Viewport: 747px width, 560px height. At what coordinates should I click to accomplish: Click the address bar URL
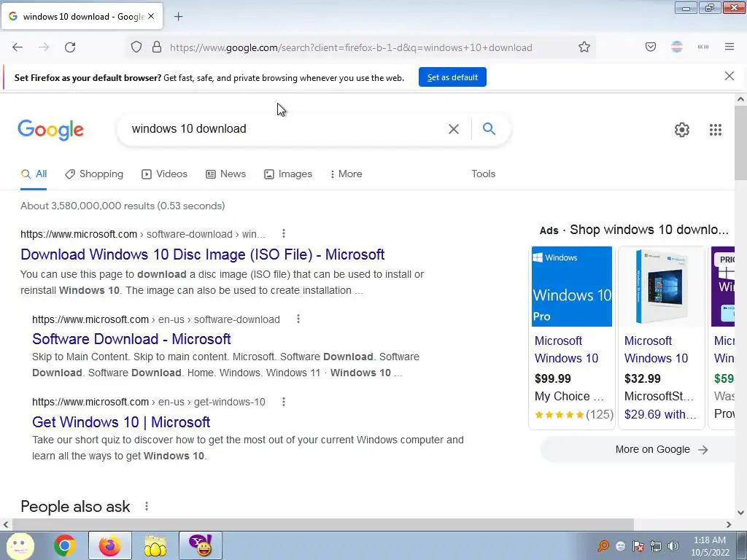(x=351, y=47)
